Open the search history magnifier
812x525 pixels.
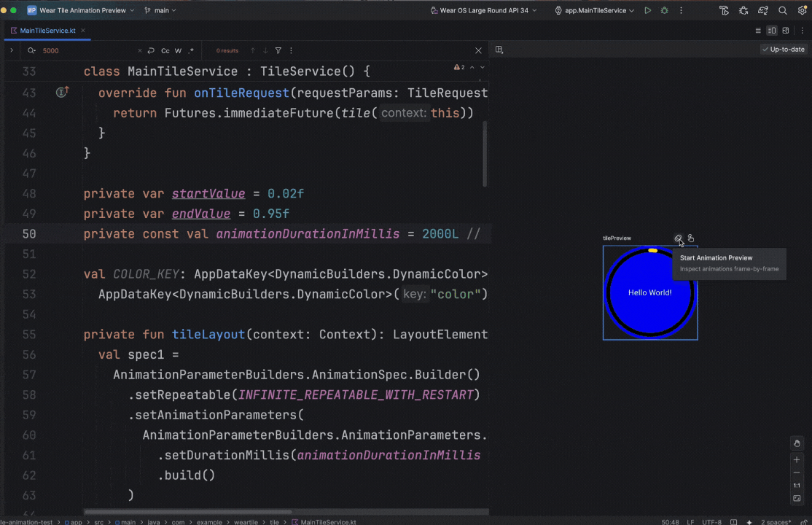tap(31, 51)
